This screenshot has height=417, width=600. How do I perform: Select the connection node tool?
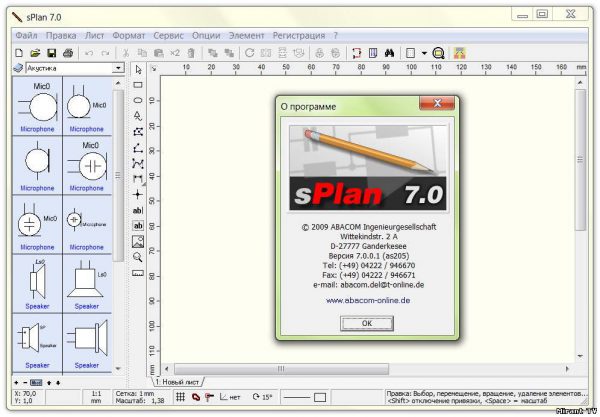(x=138, y=194)
